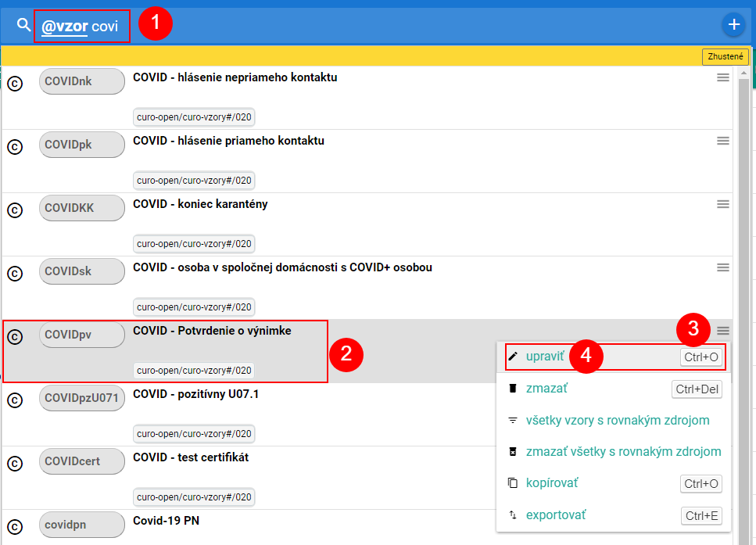The width and height of the screenshot is (756, 545).
Task: Click the Ctrl+E shortcut badge
Action: [x=701, y=515]
